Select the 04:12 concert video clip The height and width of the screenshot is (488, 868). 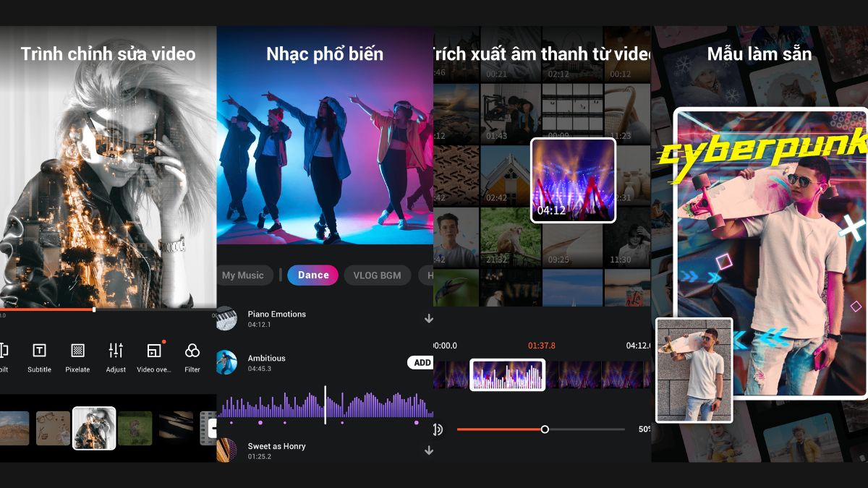click(x=573, y=180)
